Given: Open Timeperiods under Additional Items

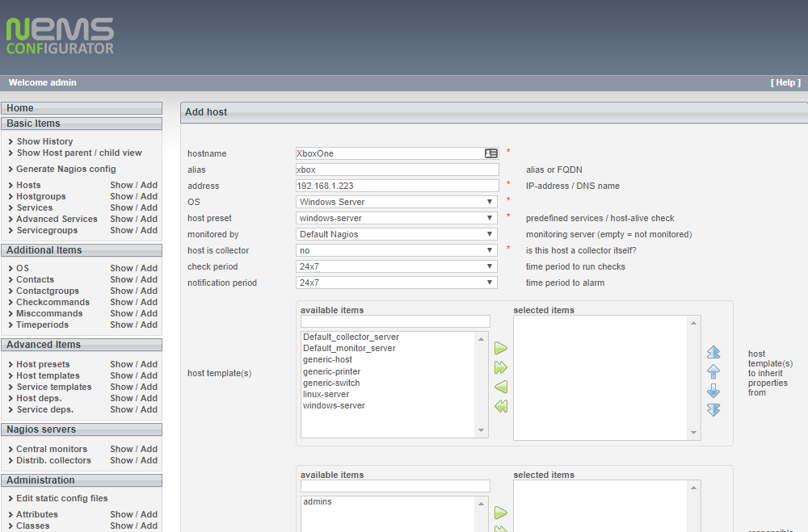Looking at the screenshot, I should [40, 325].
